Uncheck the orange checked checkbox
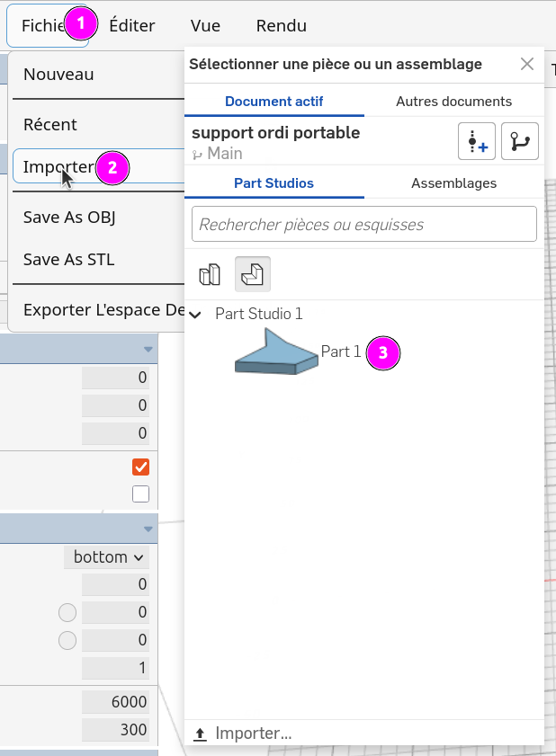 coord(140,467)
